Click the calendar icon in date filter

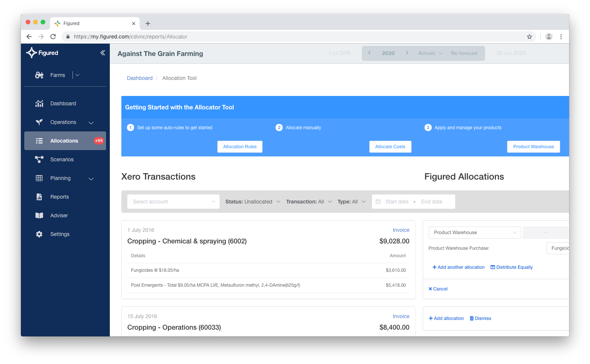coord(378,202)
